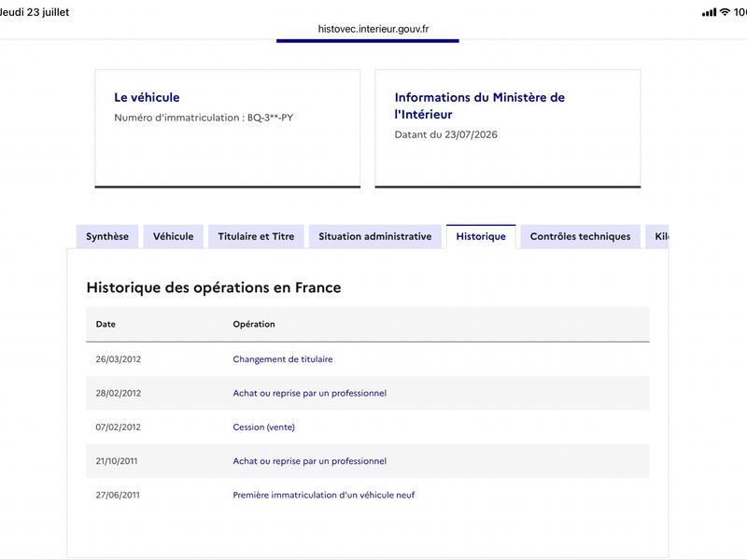
Task: Click the Historique tab
Action: (x=481, y=236)
